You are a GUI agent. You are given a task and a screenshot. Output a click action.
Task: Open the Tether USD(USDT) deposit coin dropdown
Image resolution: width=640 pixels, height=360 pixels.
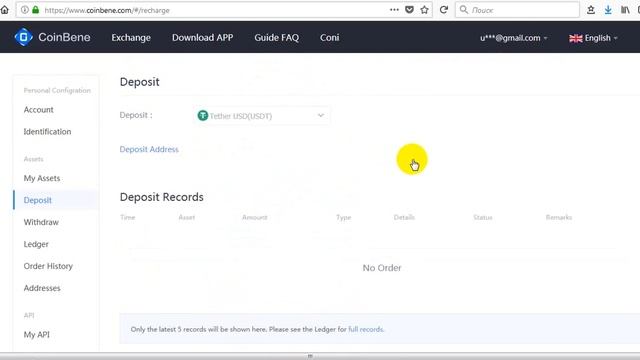(261, 116)
